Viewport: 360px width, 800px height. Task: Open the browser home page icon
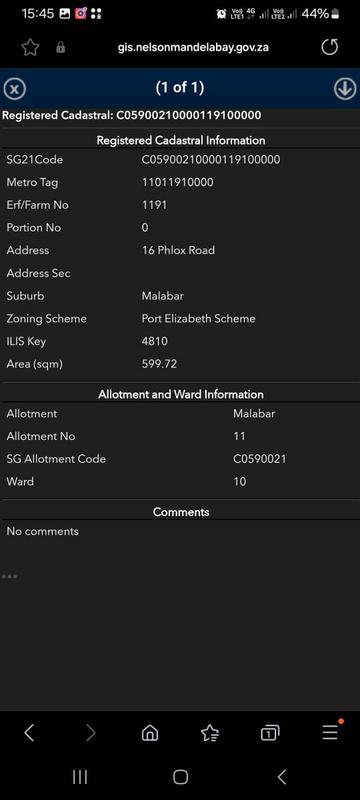(150, 733)
